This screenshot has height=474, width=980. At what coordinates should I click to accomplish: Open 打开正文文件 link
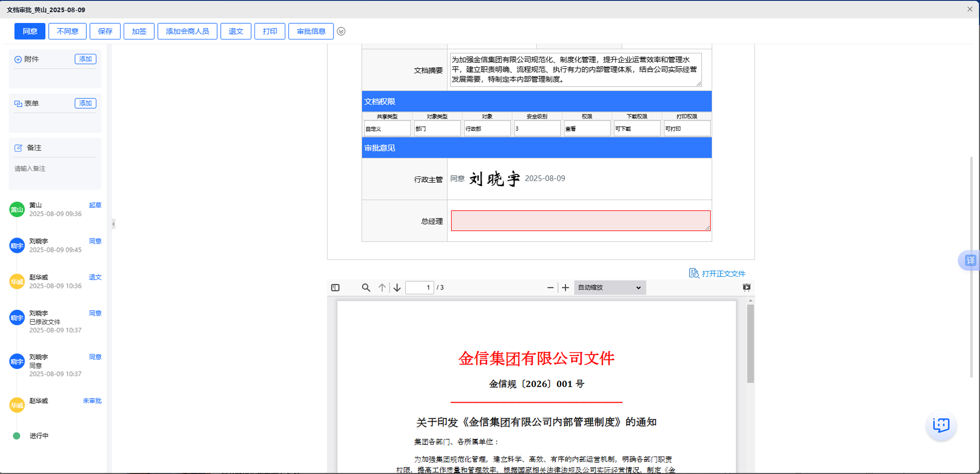(x=717, y=273)
